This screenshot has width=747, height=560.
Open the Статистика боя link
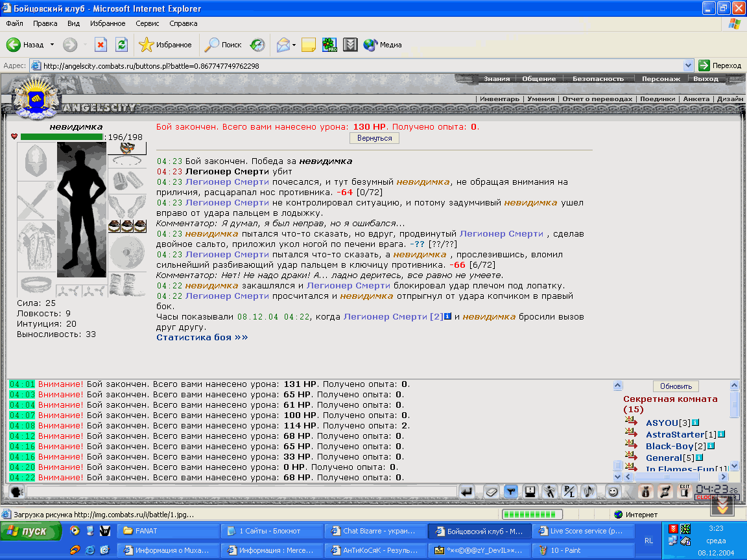[x=202, y=337]
